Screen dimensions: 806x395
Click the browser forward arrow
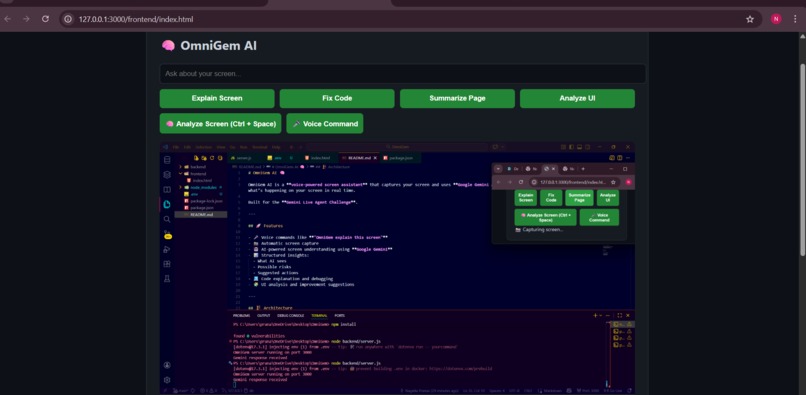26,19
